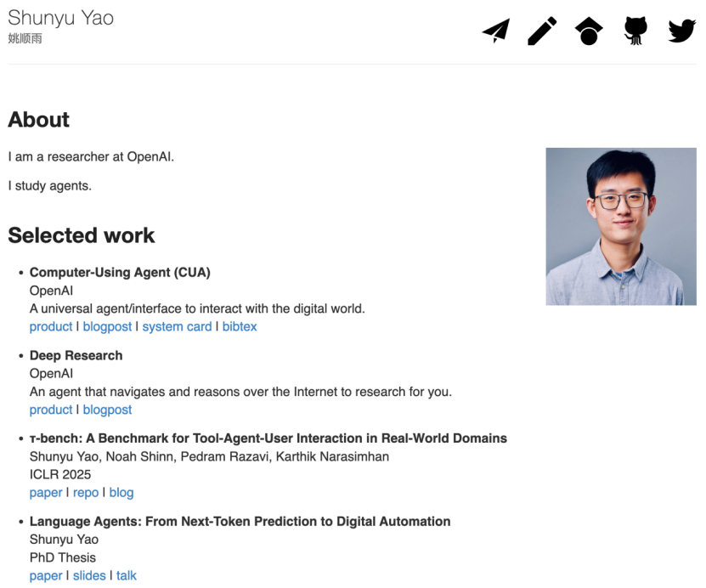The width and height of the screenshot is (706, 588).
Task: Click the paper plane email icon
Action: (496, 31)
